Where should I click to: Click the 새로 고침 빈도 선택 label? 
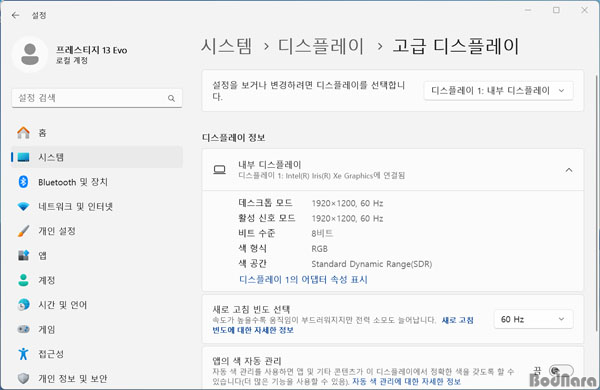pos(251,309)
